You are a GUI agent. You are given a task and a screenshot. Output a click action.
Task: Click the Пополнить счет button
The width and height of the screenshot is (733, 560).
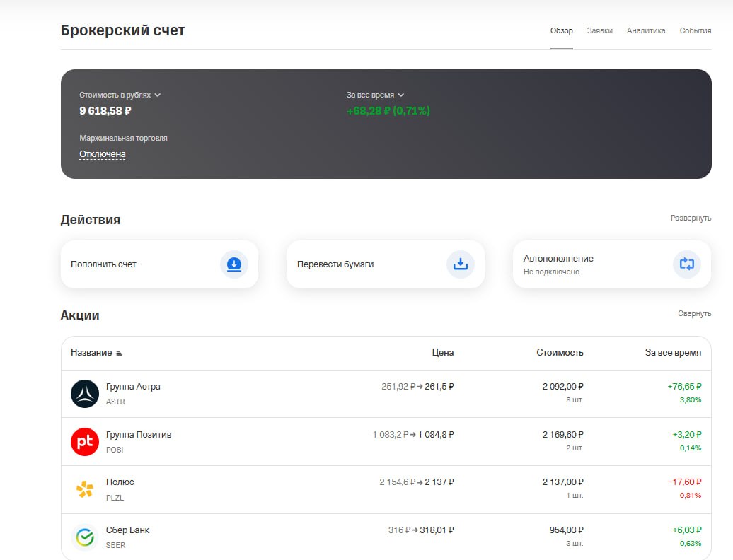pyautogui.click(x=159, y=264)
